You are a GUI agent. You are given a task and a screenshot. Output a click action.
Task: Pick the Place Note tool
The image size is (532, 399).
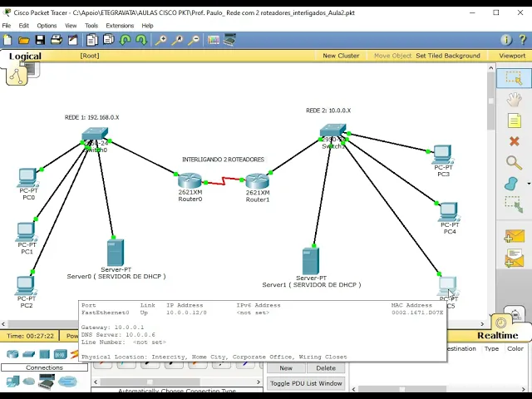tap(514, 121)
